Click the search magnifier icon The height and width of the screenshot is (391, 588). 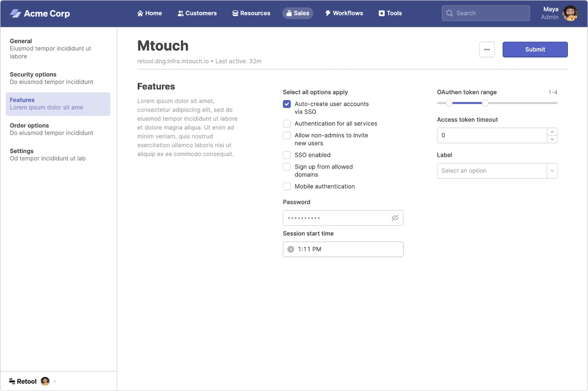pyautogui.click(x=449, y=13)
